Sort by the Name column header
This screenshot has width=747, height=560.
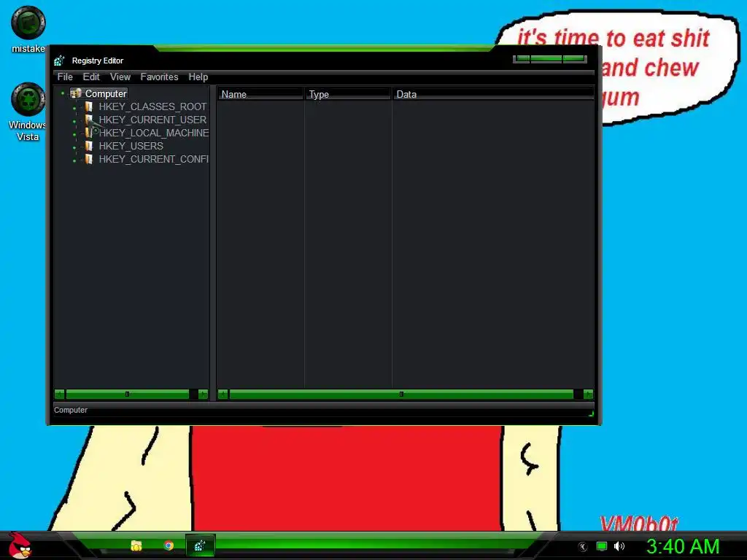[260, 94]
